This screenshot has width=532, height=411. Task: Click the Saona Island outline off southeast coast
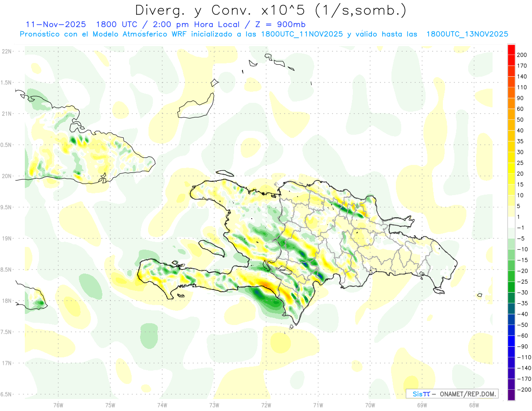tap(439, 291)
